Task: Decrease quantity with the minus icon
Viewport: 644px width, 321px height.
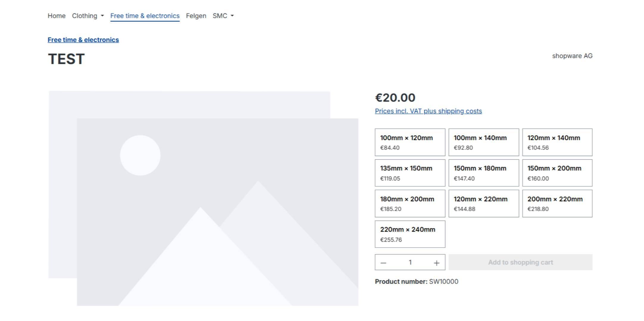Action: pos(383,262)
